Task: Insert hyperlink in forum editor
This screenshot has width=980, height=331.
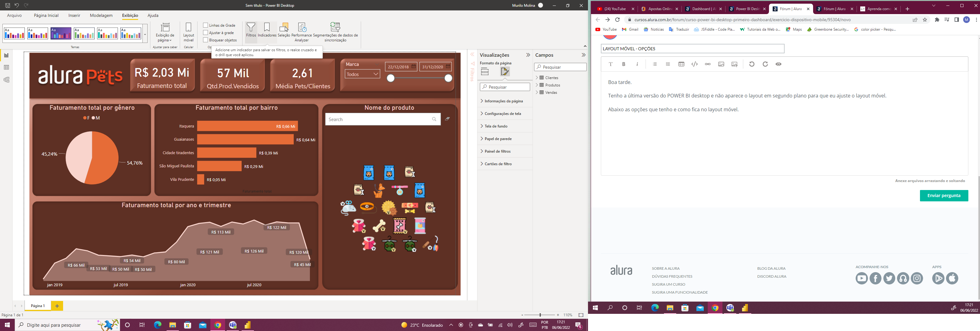Action: coord(708,64)
